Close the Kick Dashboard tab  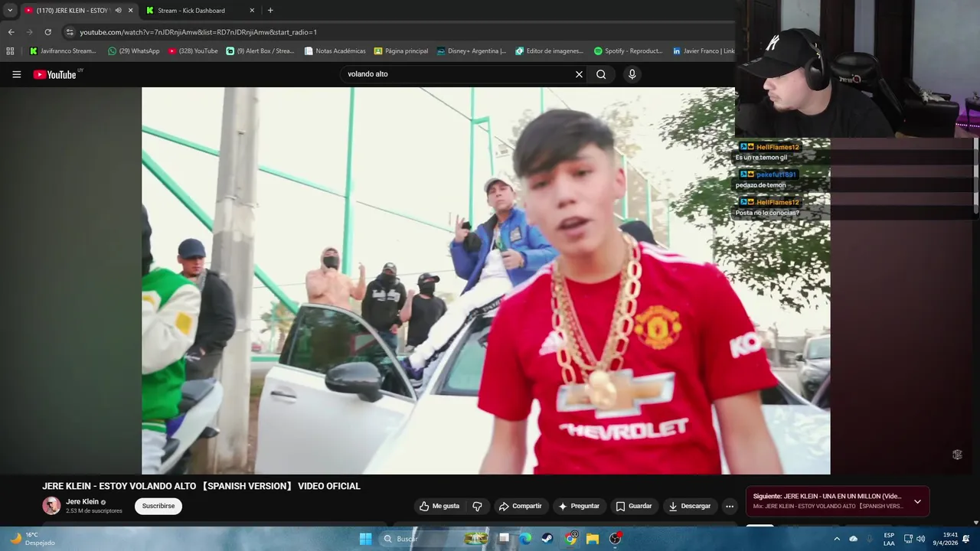click(252, 10)
